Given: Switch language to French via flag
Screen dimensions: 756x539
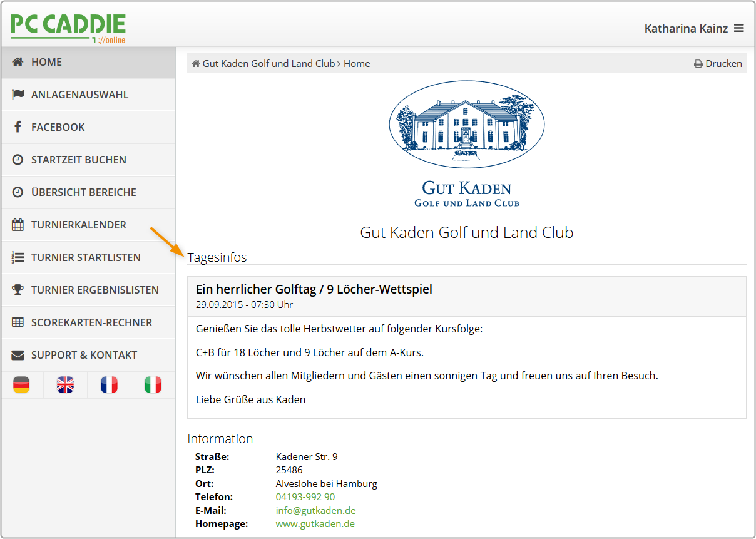Looking at the screenshot, I should click(109, 384).
